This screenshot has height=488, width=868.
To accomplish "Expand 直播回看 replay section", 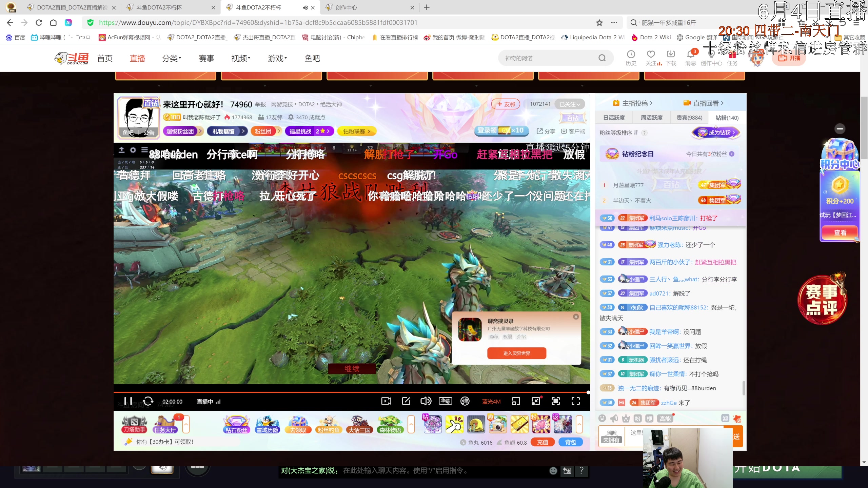I will pyautogui.click(x=704, y=103).
